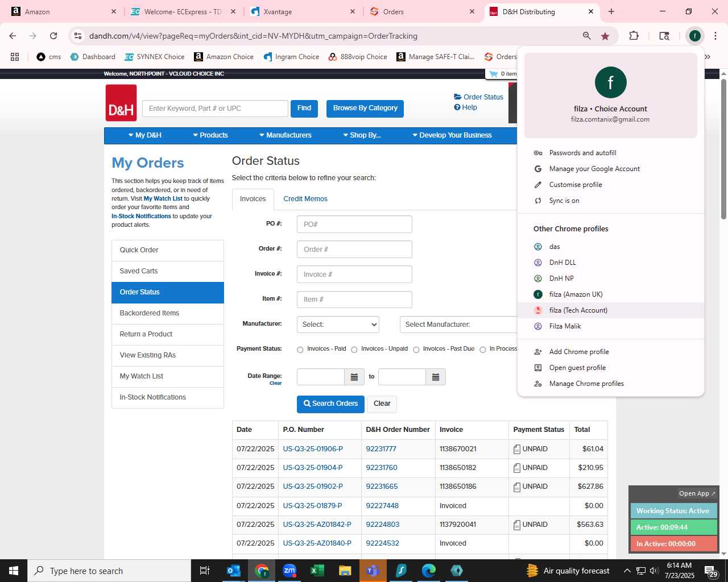
Task: Expand the Manufacturers menu
Action: click(285, 135)
